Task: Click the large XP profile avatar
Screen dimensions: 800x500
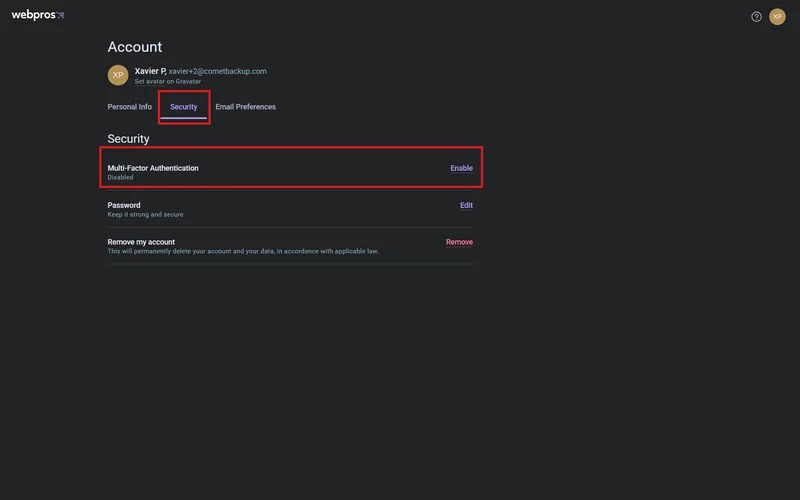Action: tap(118, 75)
